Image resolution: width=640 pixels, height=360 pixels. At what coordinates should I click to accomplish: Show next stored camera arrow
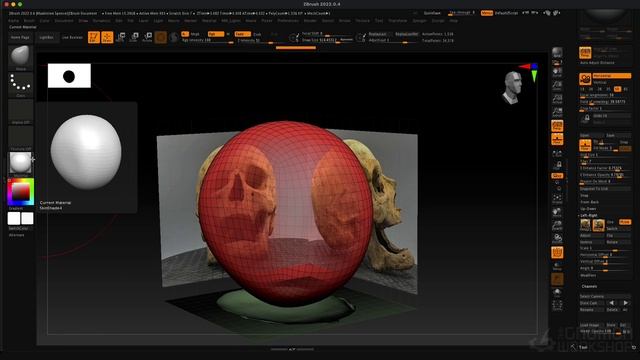tap(625, 303)
